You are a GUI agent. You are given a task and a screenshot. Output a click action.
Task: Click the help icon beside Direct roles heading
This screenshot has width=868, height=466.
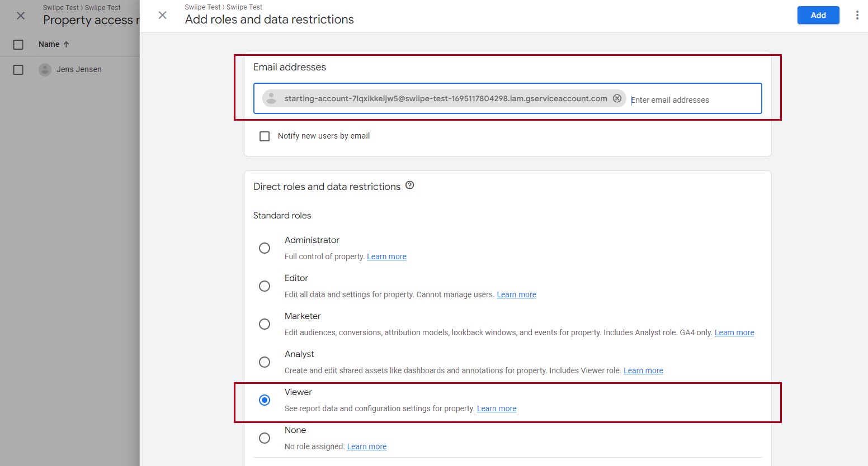(x=409, y=186)
